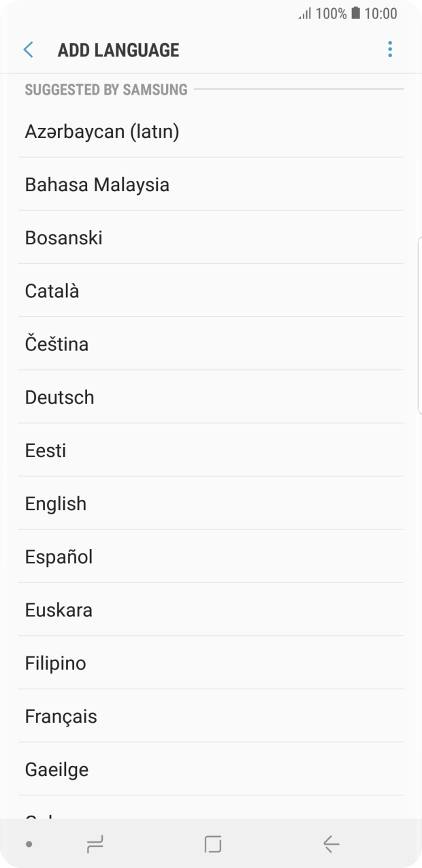Select Català from the suggestions
Viewport: 422px width, 868px height.
52,290
